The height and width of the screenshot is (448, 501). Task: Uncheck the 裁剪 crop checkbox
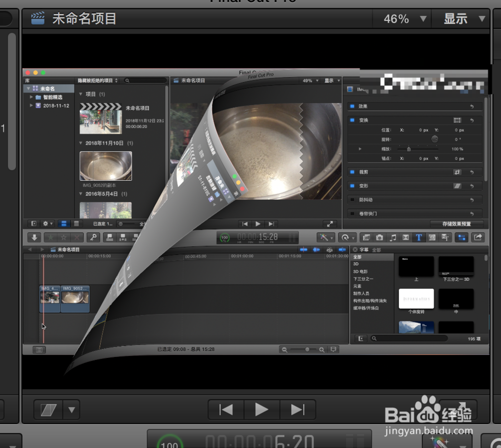[352, 172]
